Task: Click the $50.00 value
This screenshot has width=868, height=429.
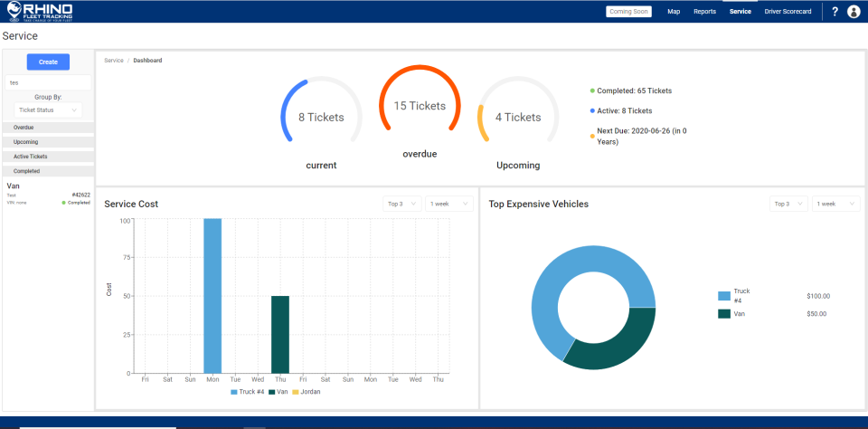Action: click(x=816, y=314)
